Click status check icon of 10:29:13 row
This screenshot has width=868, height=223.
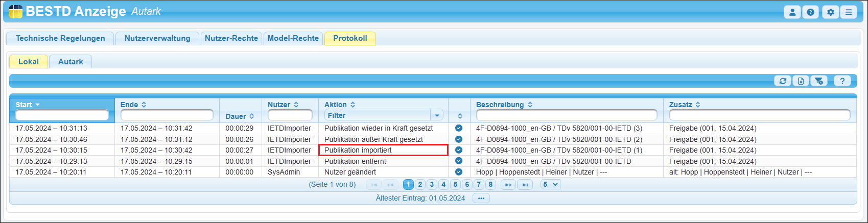[x=459, y=161]
